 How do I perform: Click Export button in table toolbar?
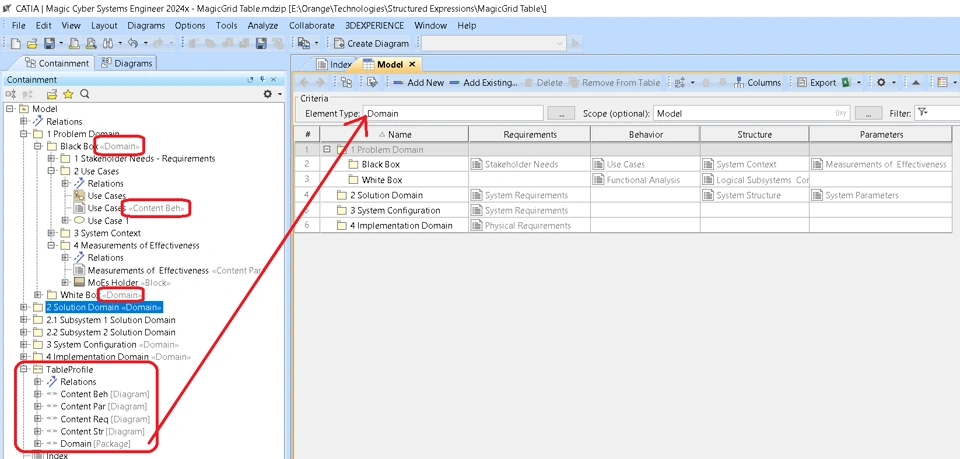tap(817, 83)
